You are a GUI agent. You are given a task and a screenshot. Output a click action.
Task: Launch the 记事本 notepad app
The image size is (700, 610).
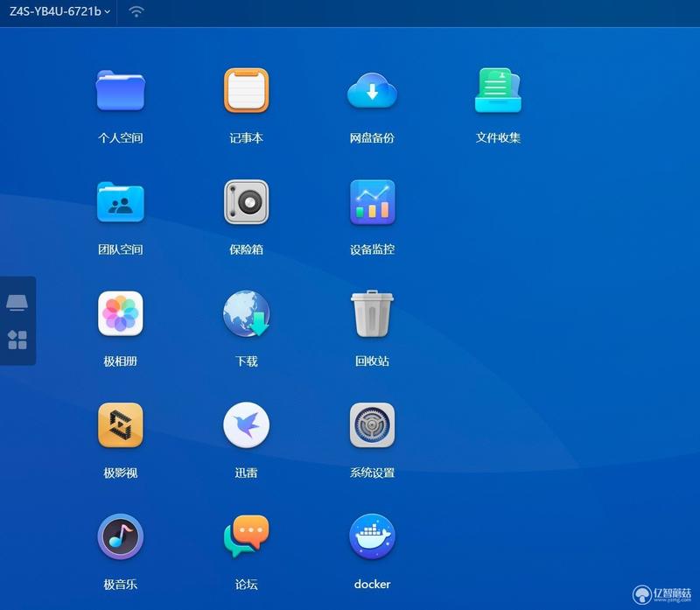tap(247, 90)
